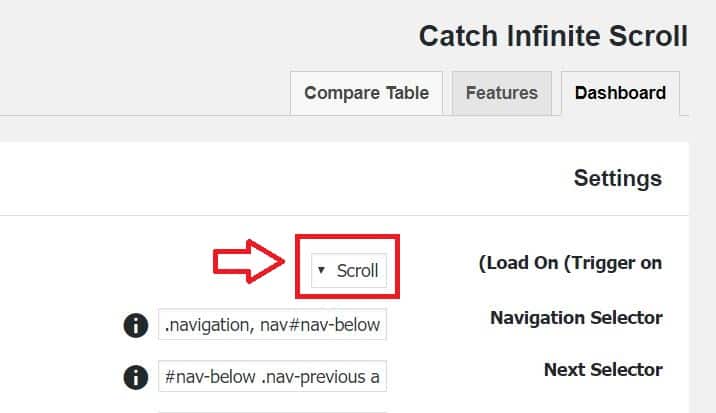The width and height of the screenshot is (716, 413).
Task: Open the Features tab
Action: tap(502, 93)
